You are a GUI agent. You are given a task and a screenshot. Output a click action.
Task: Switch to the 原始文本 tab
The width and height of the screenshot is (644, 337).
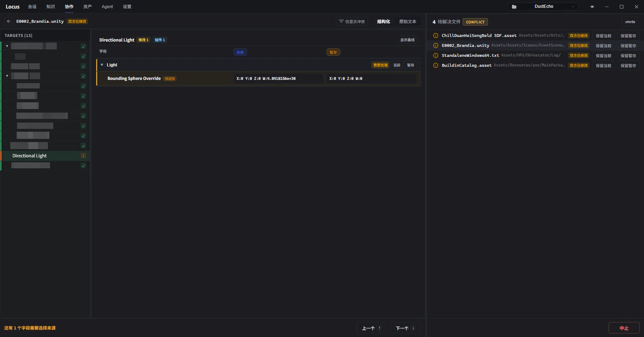[x=408, y=21]
